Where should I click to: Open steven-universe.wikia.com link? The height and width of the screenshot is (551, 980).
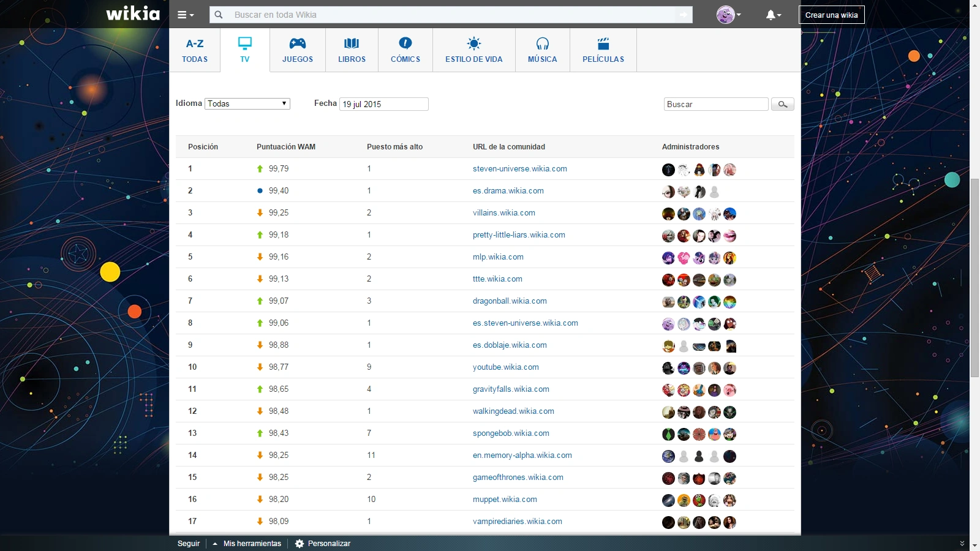519,169
